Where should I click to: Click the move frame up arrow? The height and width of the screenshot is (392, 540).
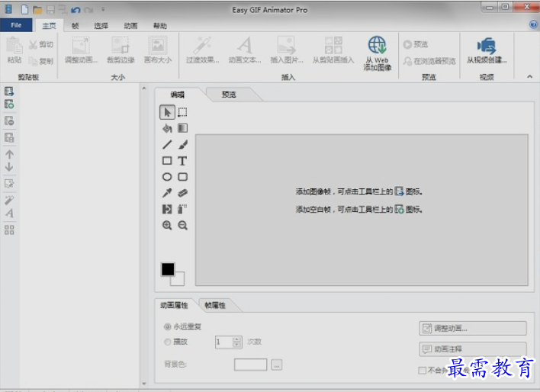point(9,154)
